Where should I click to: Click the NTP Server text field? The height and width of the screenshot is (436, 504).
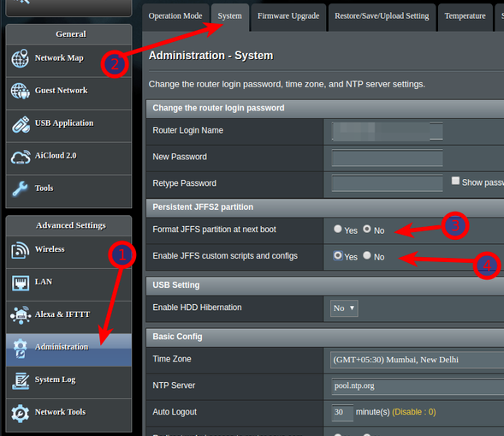click(418, 386)
